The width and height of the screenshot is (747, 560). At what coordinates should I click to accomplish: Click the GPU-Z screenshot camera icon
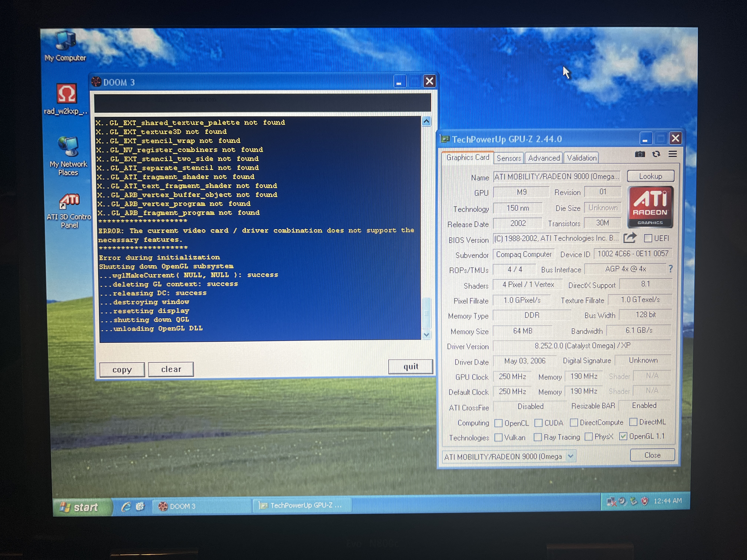[x=640, y=154]
